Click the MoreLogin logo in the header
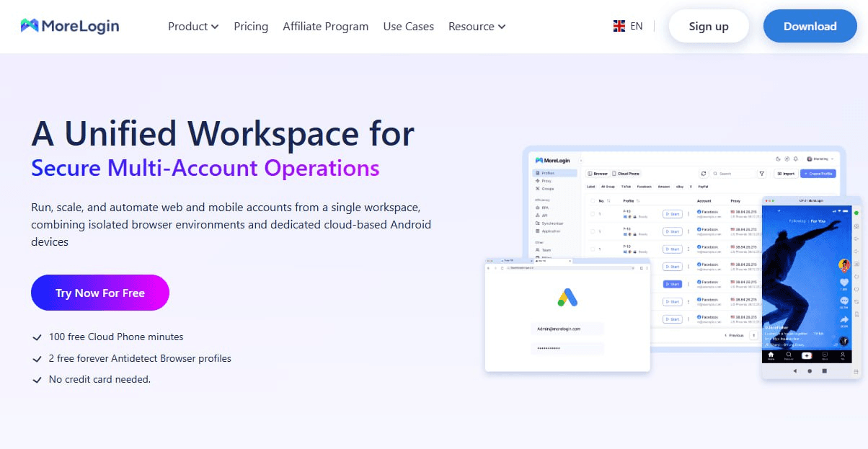Image resolution: width=868 pixels, height=449 pixels. coord(70,26)
